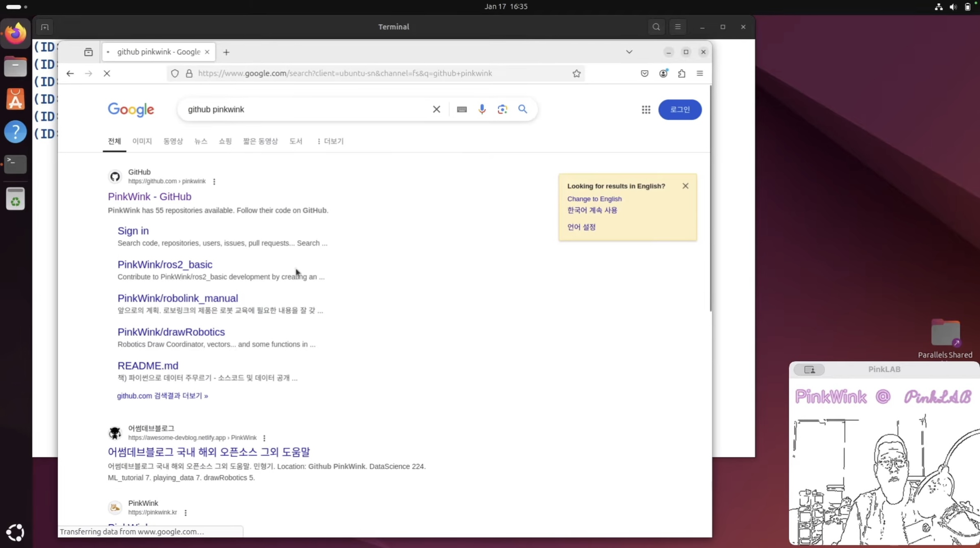Click the Save to Pocket icon
Screen dimensions: 980x548
click(x=644, y=73)
